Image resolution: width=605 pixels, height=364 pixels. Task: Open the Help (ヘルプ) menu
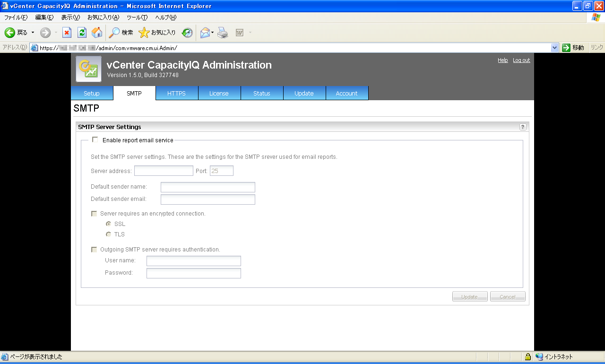[x=166, y=17]
